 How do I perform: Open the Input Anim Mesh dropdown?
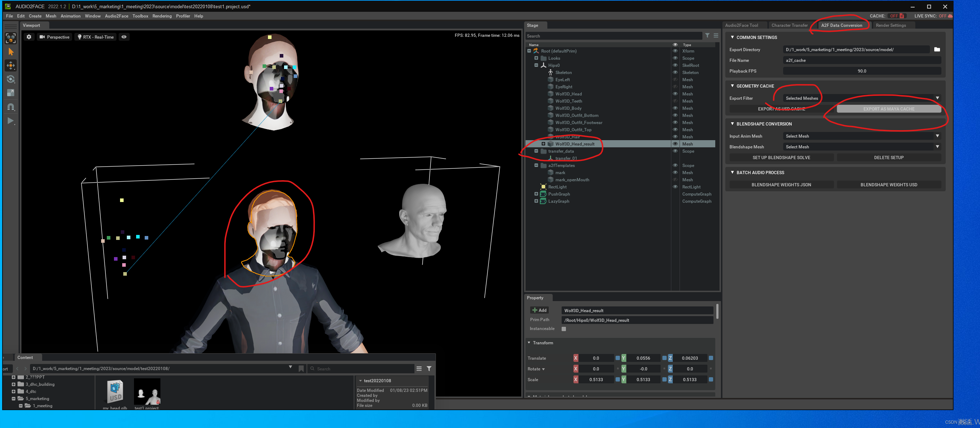[862, 136]
